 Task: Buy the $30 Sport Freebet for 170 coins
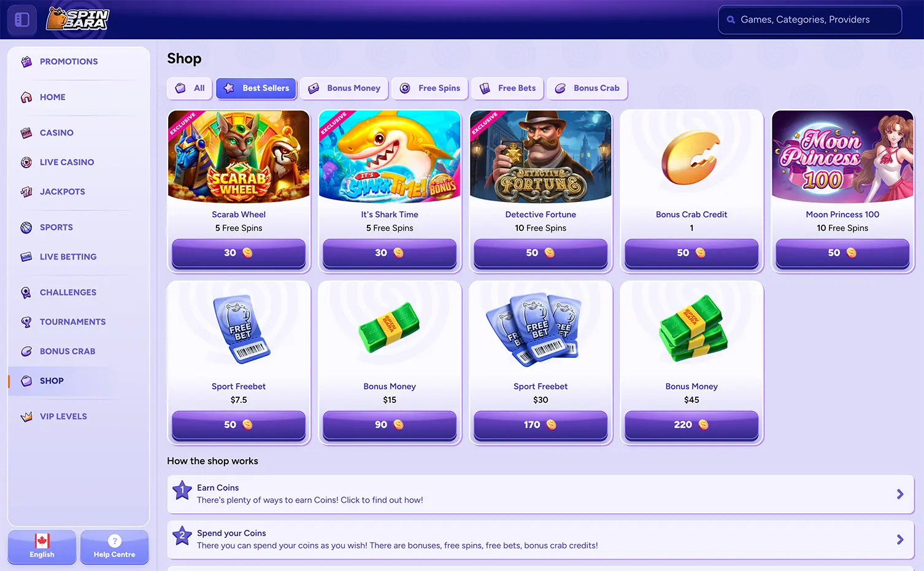(x=541, y=425)
